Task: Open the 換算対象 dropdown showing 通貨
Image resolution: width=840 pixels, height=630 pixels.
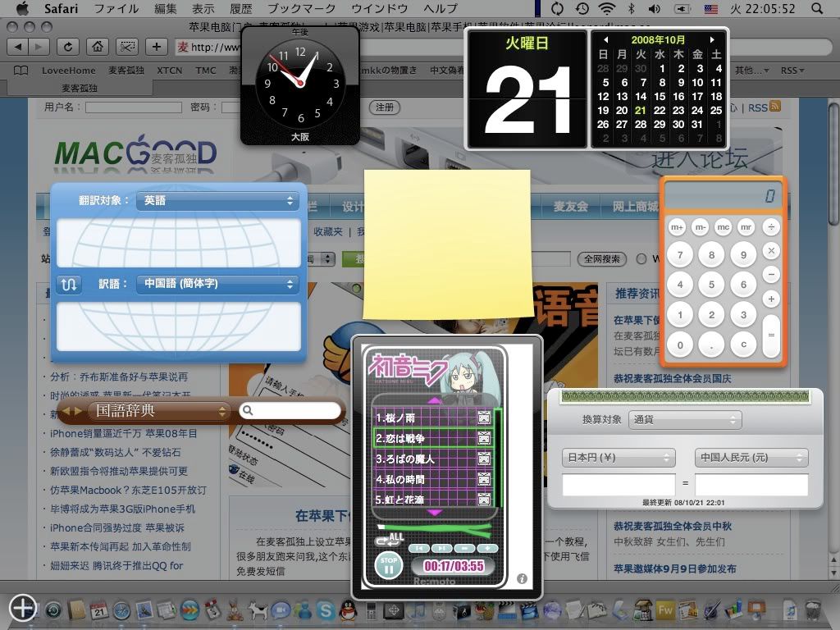Action: pyautogui.click(x=685, y=420)
